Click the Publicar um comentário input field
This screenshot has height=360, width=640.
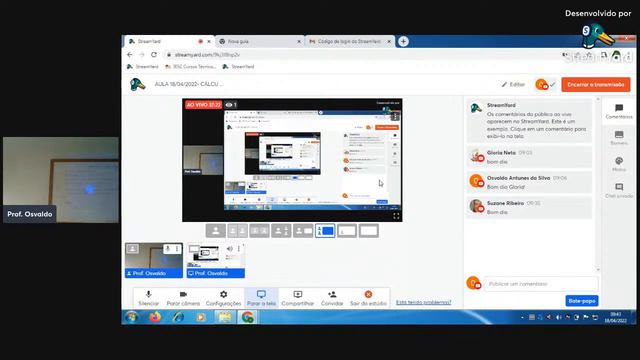click(541, 284)
